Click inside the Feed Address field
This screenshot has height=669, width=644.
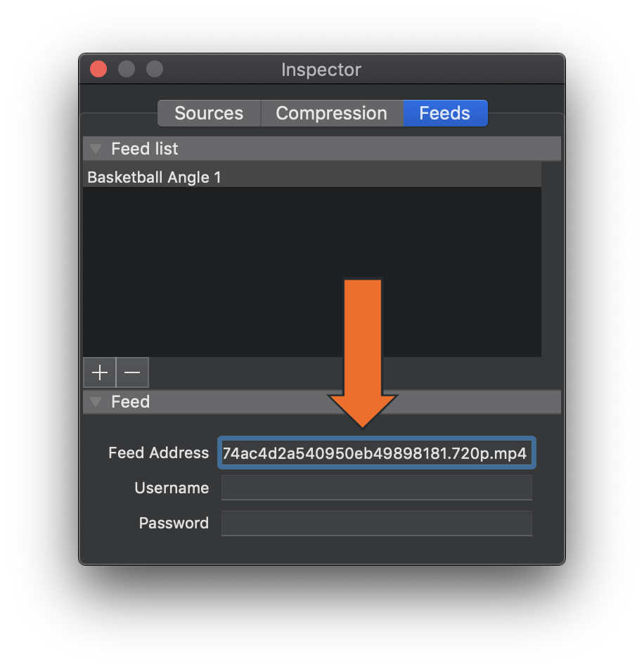377,453
